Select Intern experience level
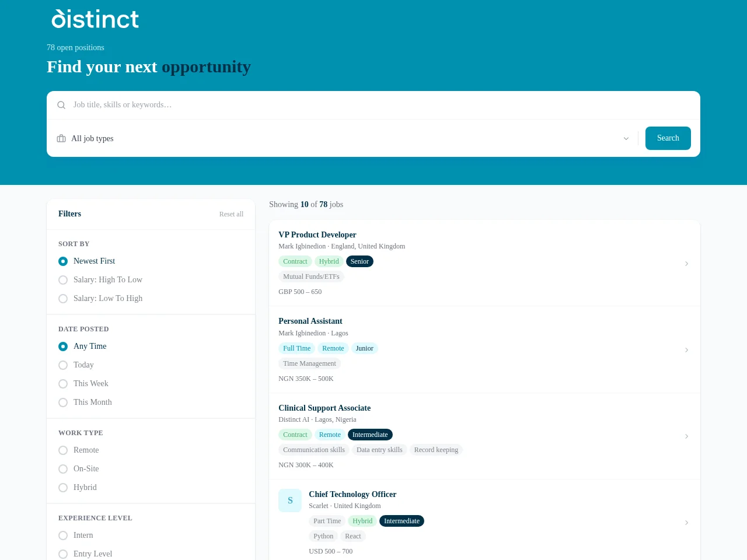747x560 pixels. 76,535
